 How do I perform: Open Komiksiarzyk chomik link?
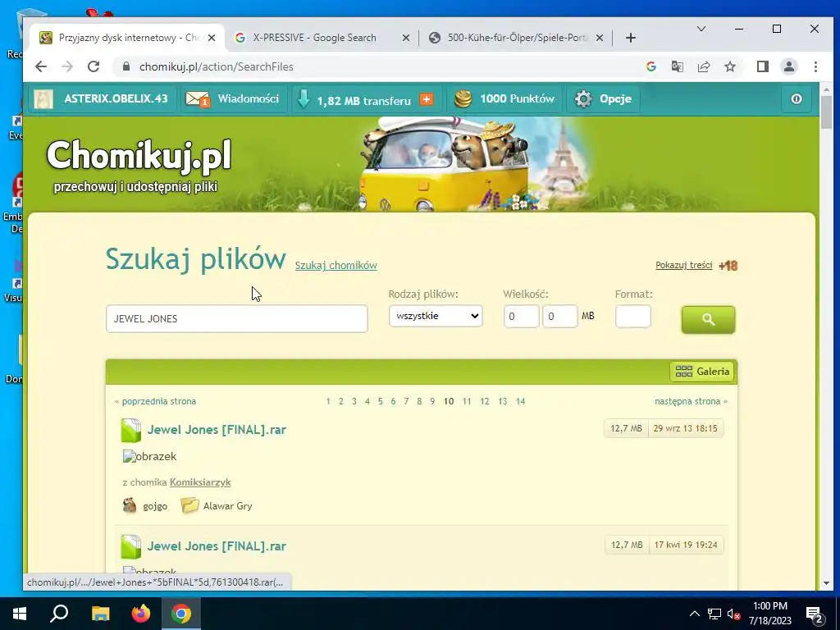click(200, 482)
